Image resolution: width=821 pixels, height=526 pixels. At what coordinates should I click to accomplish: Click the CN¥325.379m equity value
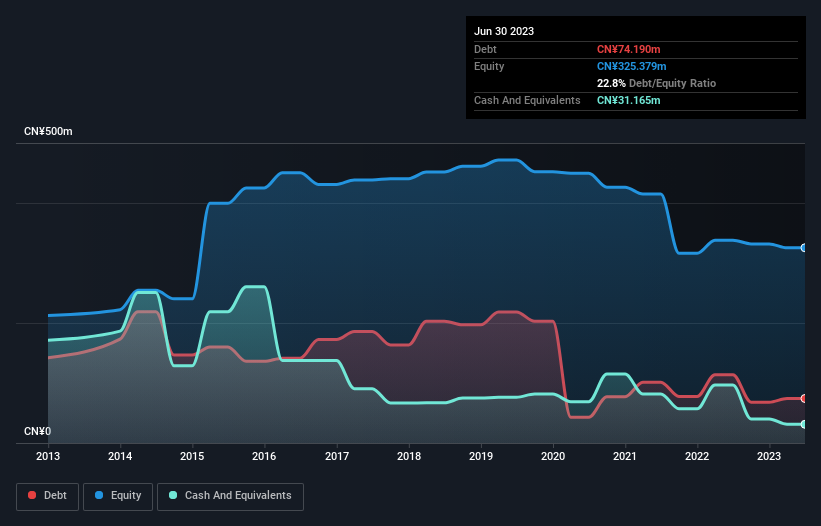631,66
